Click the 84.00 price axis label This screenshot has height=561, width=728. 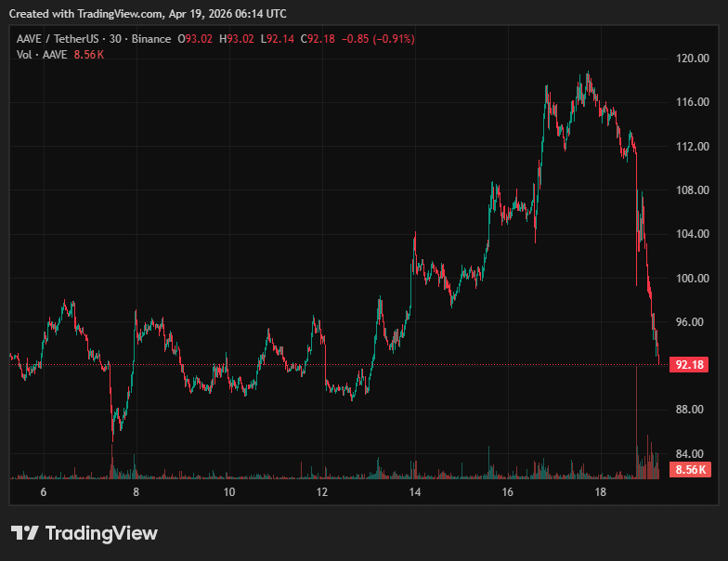pyautogui.click(x=692, y=453)
